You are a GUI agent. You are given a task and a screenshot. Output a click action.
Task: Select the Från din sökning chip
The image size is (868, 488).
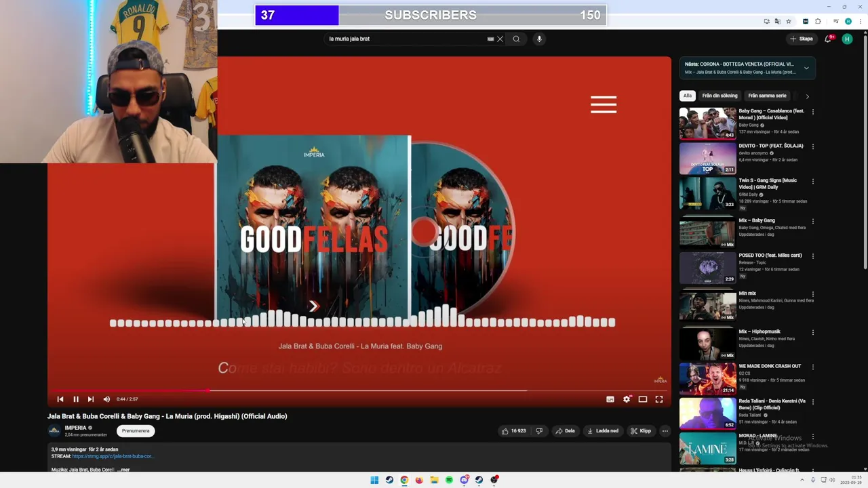tap(719, 96)
